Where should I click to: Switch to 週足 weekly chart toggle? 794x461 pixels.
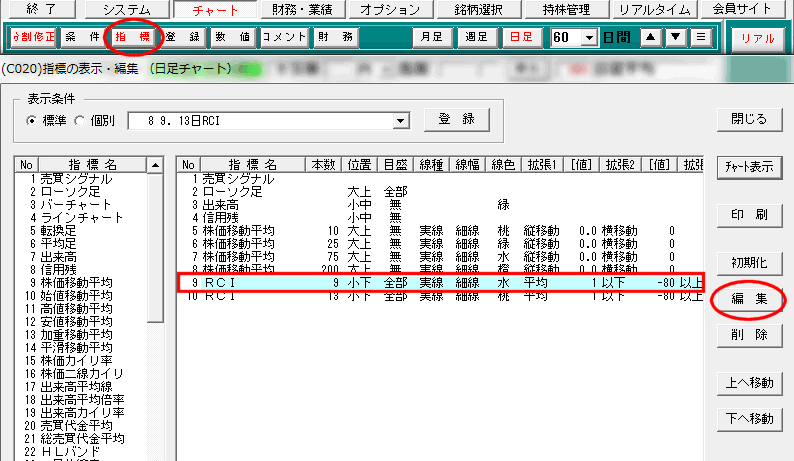pos(477,36)
